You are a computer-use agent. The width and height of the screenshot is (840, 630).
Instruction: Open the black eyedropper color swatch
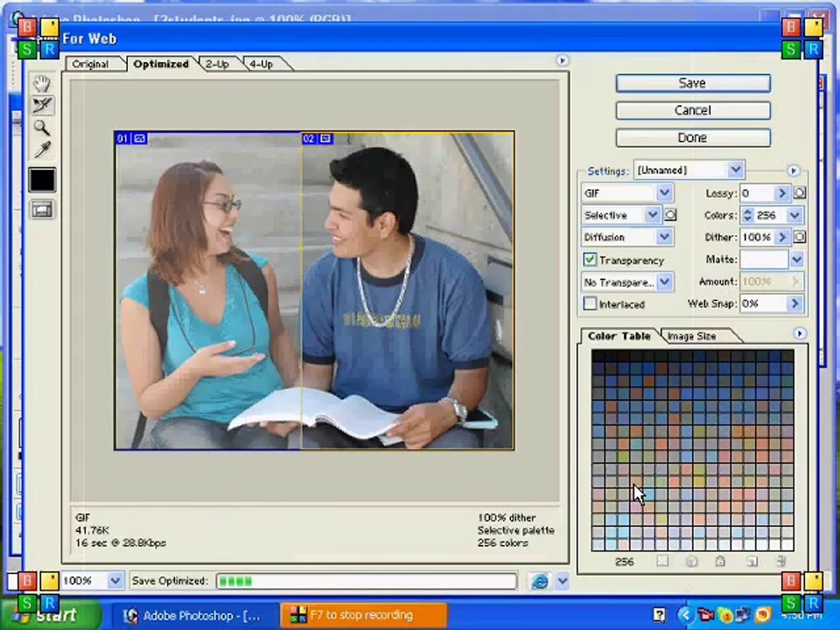(x=42, y=180)
